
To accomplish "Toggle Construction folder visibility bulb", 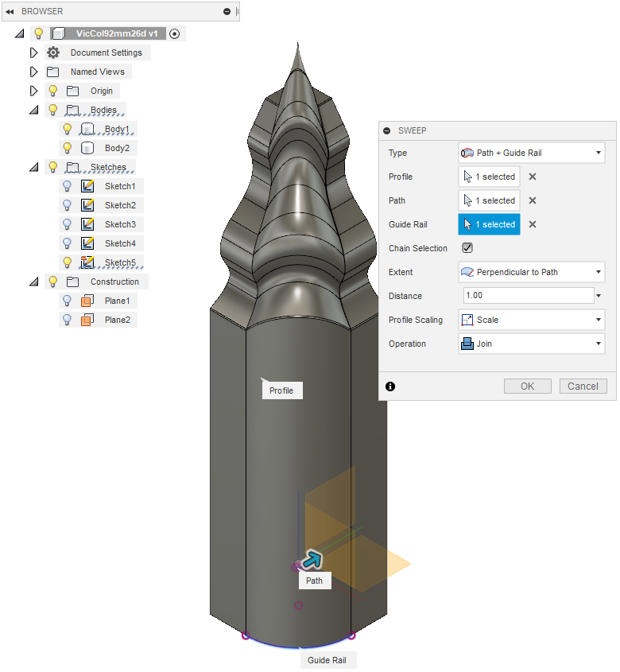I will click(x=52, y=282).
